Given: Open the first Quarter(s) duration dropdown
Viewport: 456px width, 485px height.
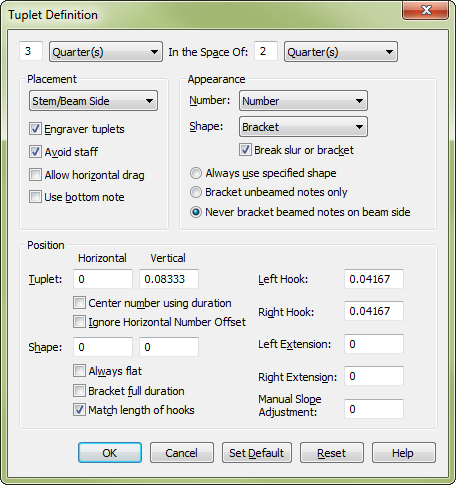Looking at the screenshot, I should [x=106, y=52].
